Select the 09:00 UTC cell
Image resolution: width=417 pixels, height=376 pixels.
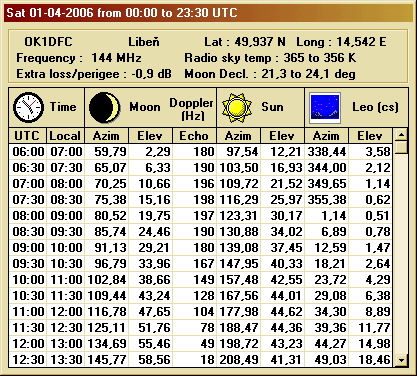point(28,248)
